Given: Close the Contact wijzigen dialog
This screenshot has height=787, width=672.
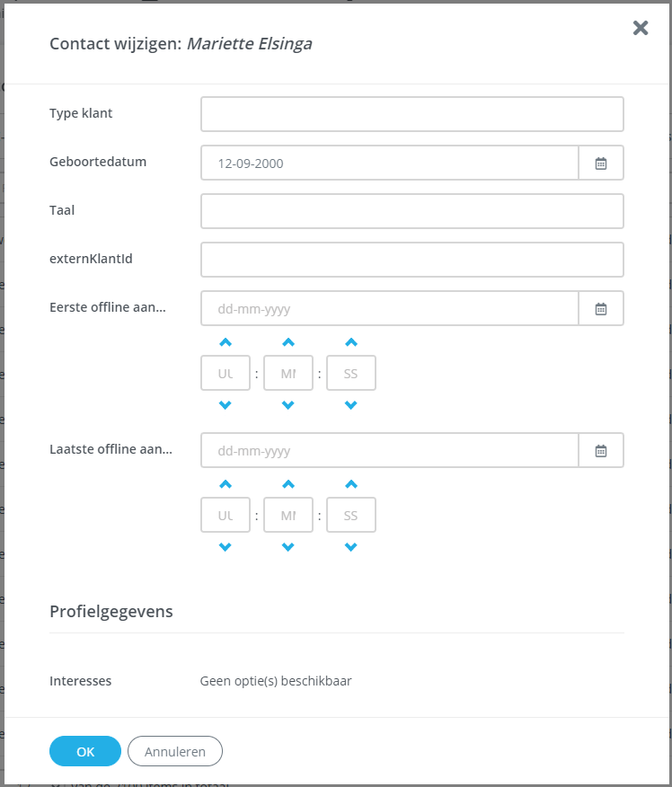Looking at the screenshot, I should 641,28.
